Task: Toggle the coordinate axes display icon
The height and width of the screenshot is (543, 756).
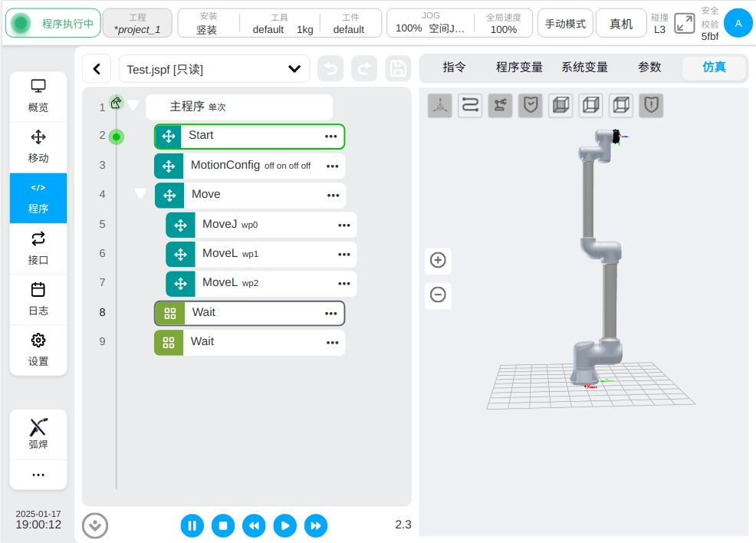Action: pos(440,105)
